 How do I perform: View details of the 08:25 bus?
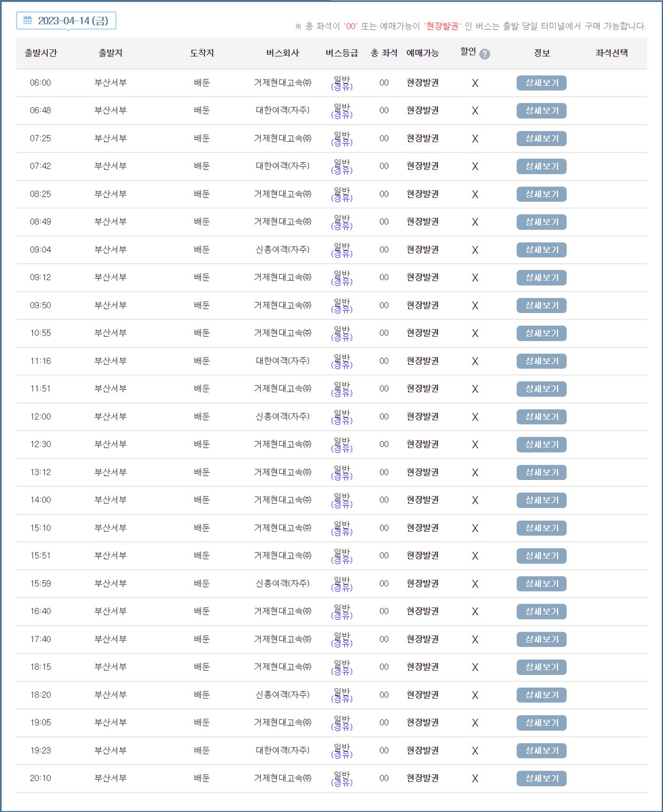point(541,194)
